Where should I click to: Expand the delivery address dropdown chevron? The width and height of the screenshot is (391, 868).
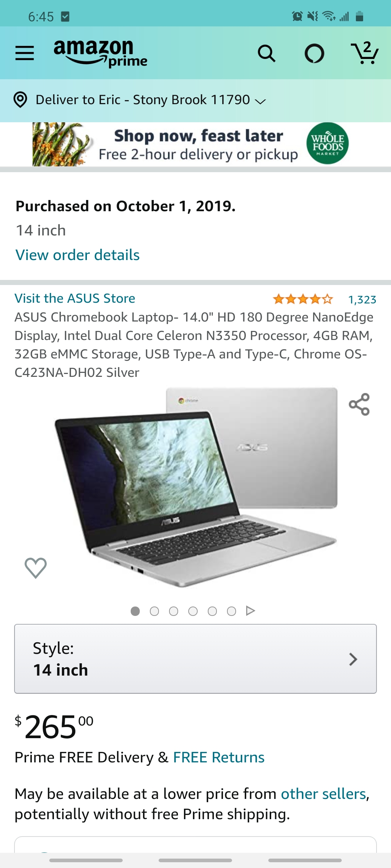(260, 101)
